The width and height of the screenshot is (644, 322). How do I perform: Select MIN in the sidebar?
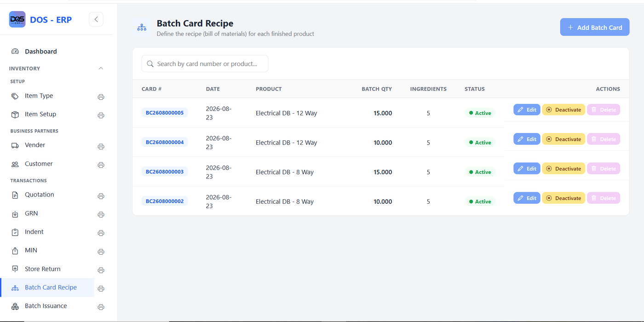pos(31,250)
